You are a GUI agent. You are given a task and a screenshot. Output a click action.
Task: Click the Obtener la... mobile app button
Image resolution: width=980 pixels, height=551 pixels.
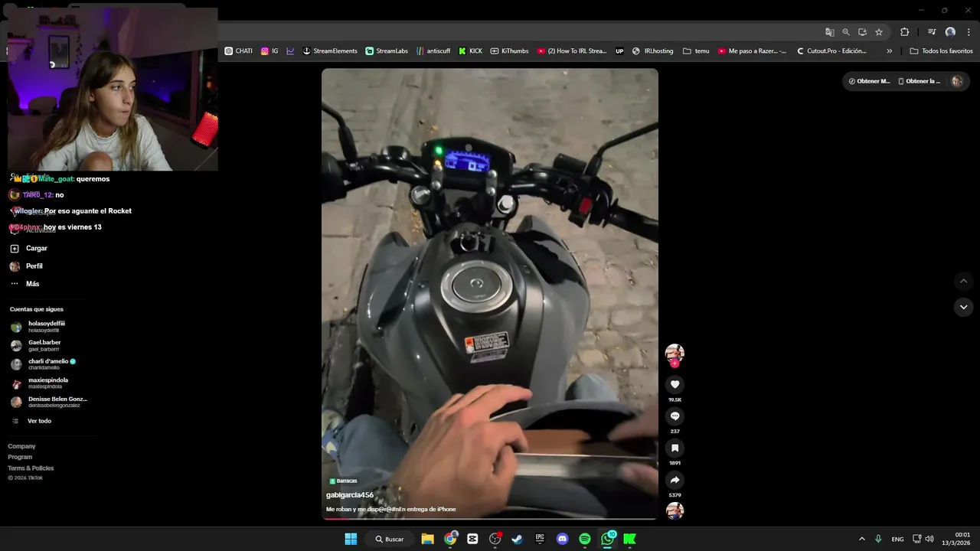[920, 81]
